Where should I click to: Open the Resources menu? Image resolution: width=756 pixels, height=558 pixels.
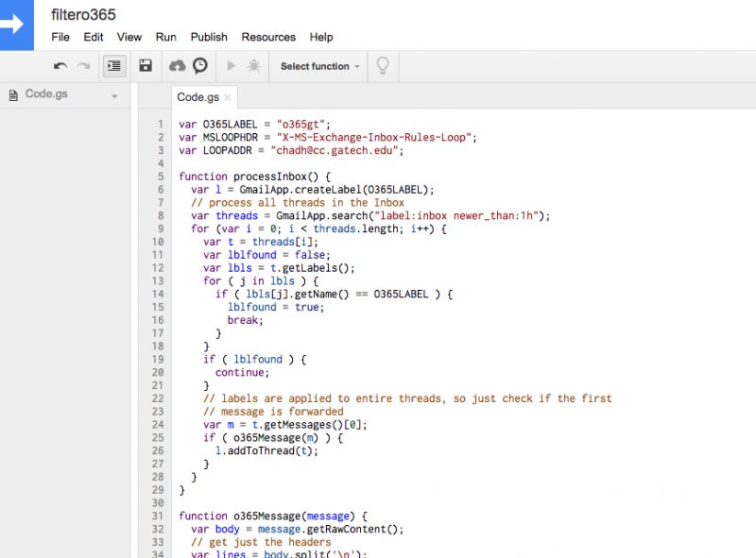click(268, 37)
